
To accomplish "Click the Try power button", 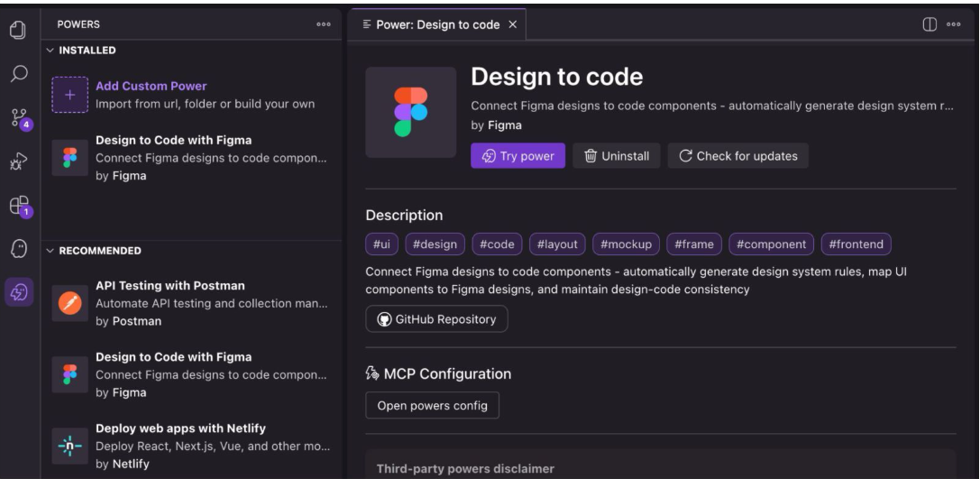I will [518, 156].
